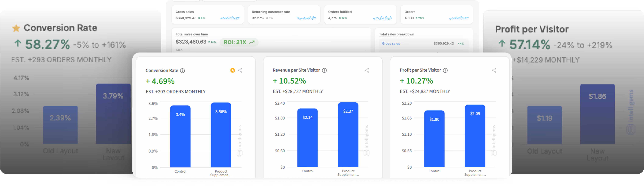Click the $1.90 Control profit bar
Viewport: 644px width, 186px height.
[434, 139]
